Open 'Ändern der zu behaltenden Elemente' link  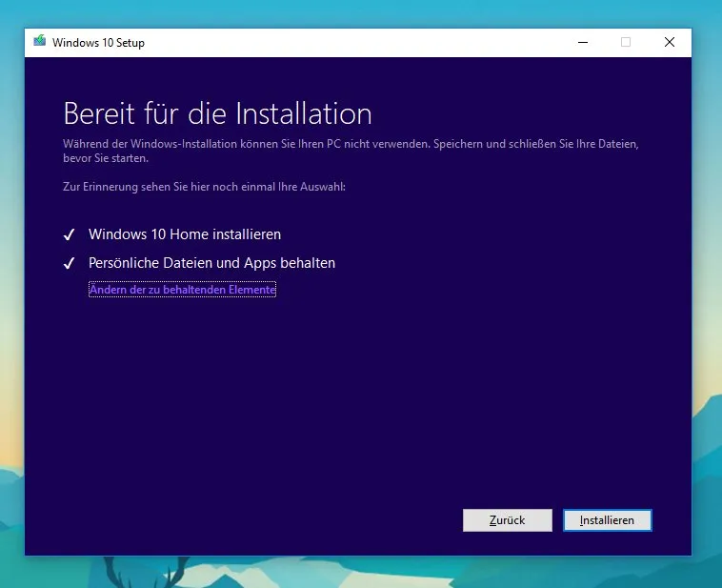[x=182, y=290]
